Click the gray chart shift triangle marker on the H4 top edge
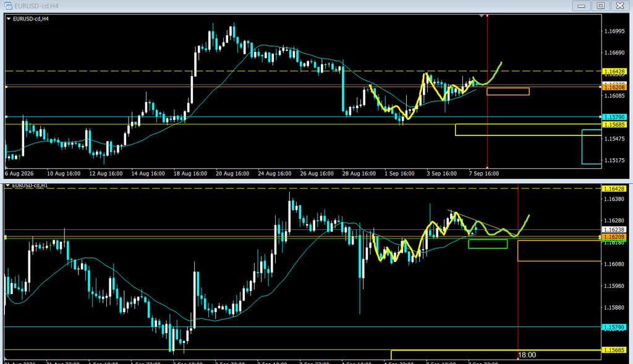 click(x=481, y=15)
